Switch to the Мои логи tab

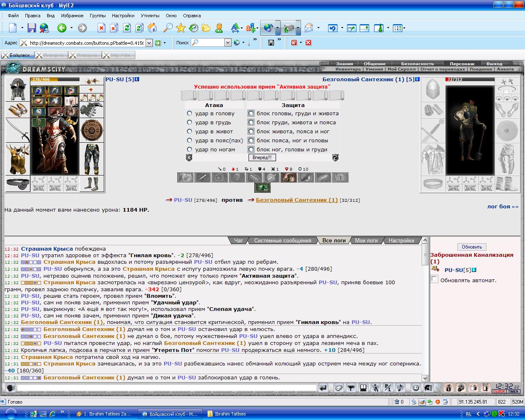(x=366, y=240)
